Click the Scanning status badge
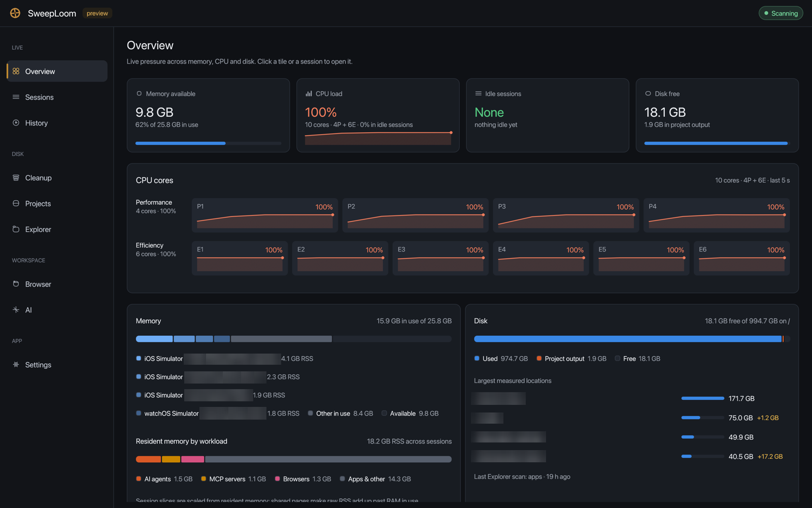The width and height of the screenshot is (812, 508). pyautogui.click(x=781, y=13)
